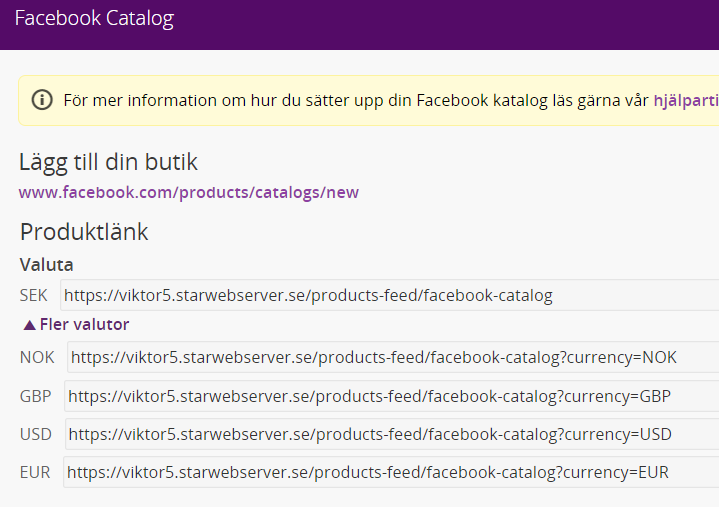Select the GBP currency feed URL field
The image size is (719, 507).
click(392, 396)
